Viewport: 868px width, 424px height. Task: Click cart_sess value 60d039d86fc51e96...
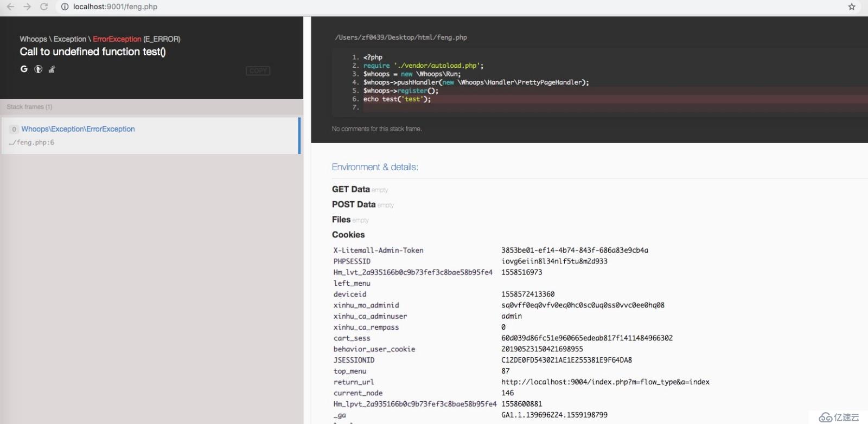click(x=587, y=338)
